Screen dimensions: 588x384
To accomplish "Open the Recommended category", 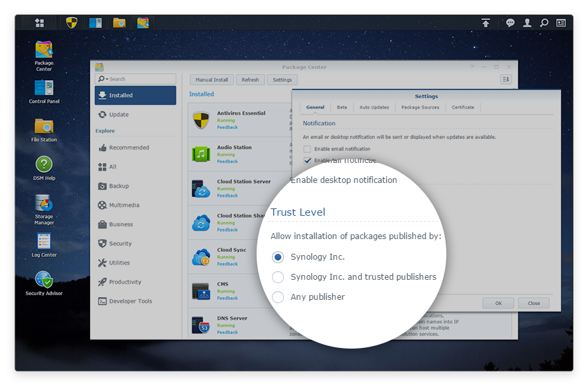I will click(136, 148).
